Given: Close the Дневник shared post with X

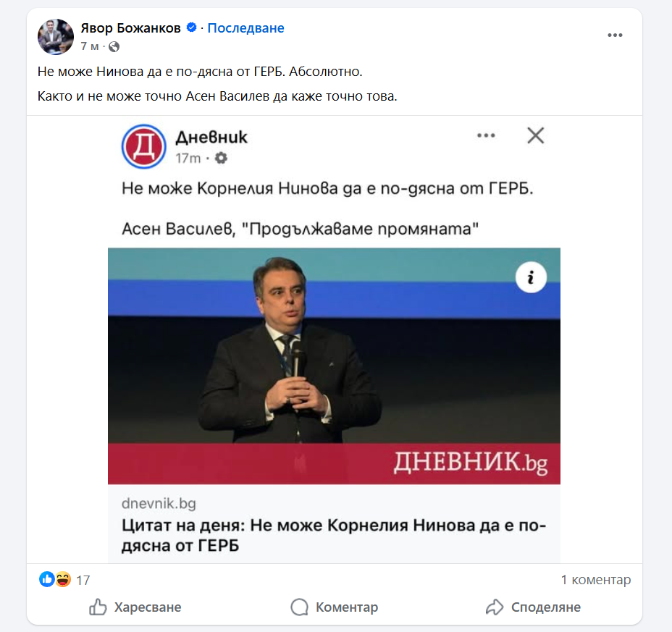Looking at the screenshot, I should tap(535, 135).
